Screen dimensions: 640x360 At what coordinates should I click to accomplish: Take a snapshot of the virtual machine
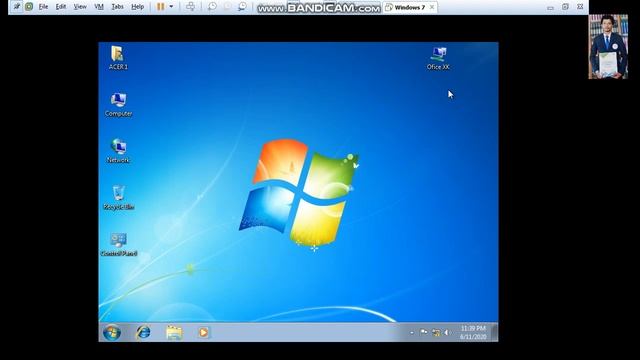point(212,7)
